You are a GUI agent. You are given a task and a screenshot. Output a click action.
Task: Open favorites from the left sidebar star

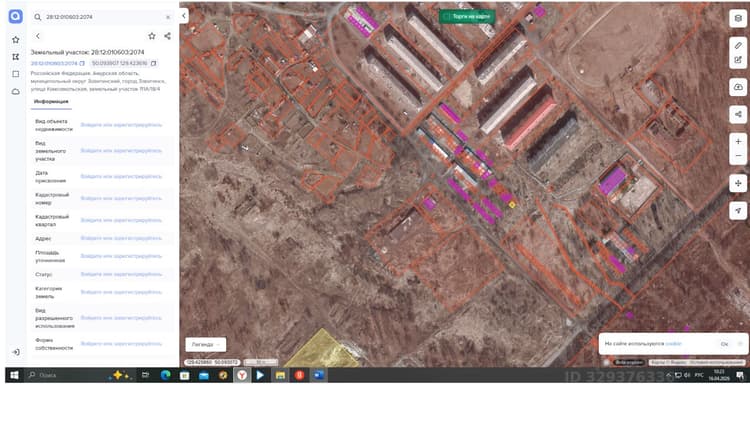click(15, 40)
